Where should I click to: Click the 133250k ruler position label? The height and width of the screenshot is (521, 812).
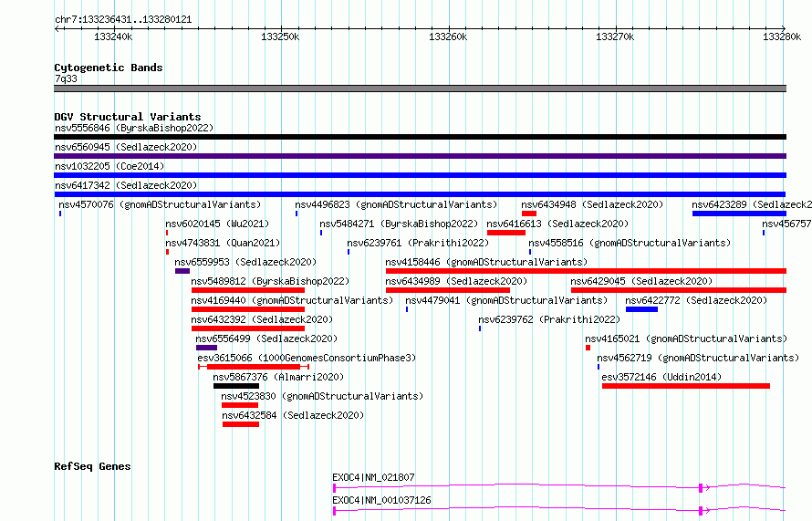280,36
